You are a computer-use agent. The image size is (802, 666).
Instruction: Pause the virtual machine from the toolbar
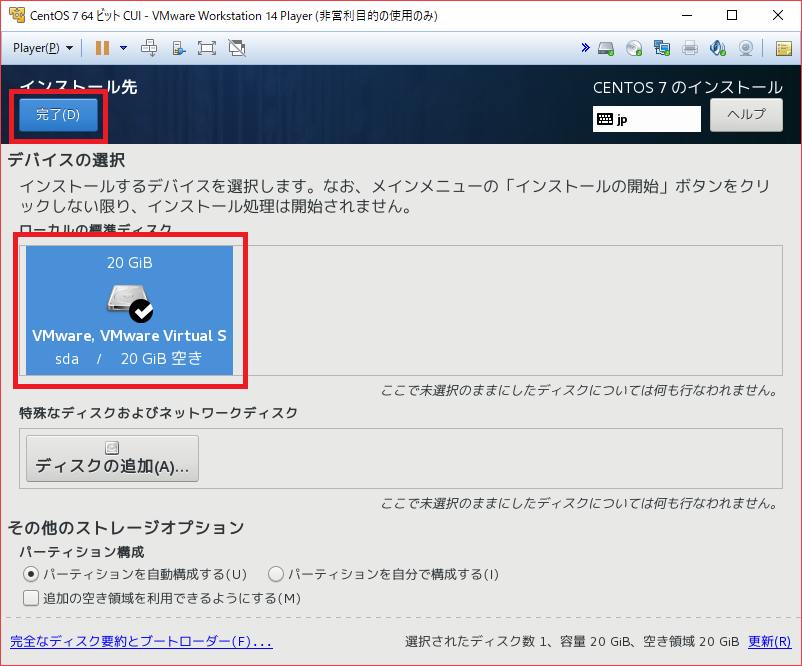[x=102, y=48]
